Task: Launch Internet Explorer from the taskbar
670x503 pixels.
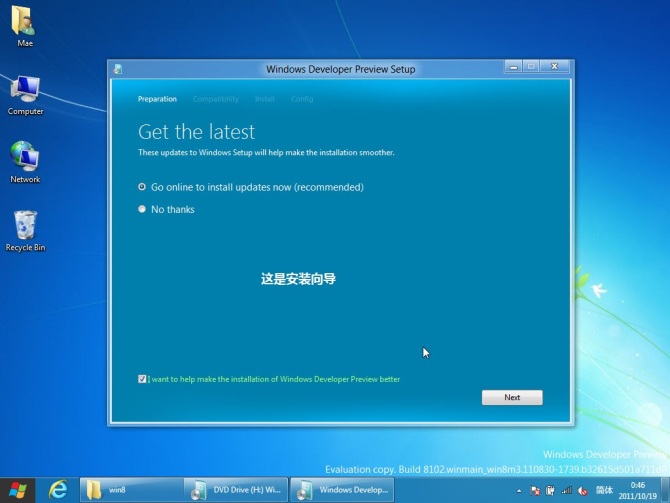Action: pyautogui.click(x=58, y=490)
